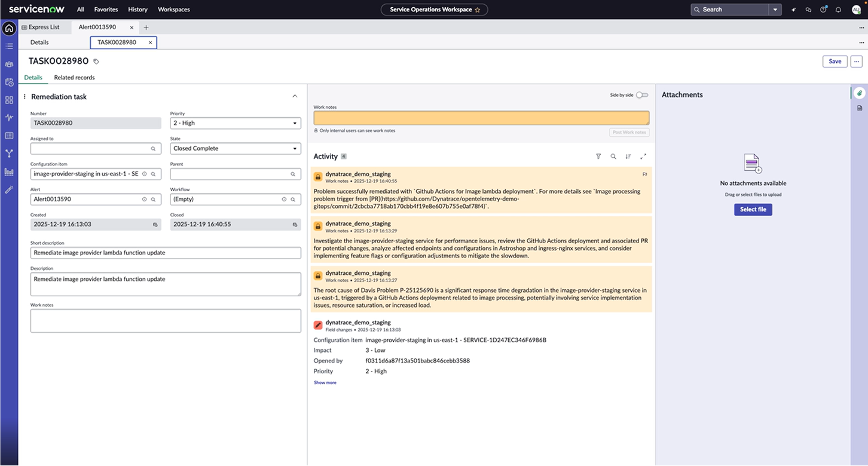Click the Save button
Viewport: 868px width, 466px height.
pos(835,61)
